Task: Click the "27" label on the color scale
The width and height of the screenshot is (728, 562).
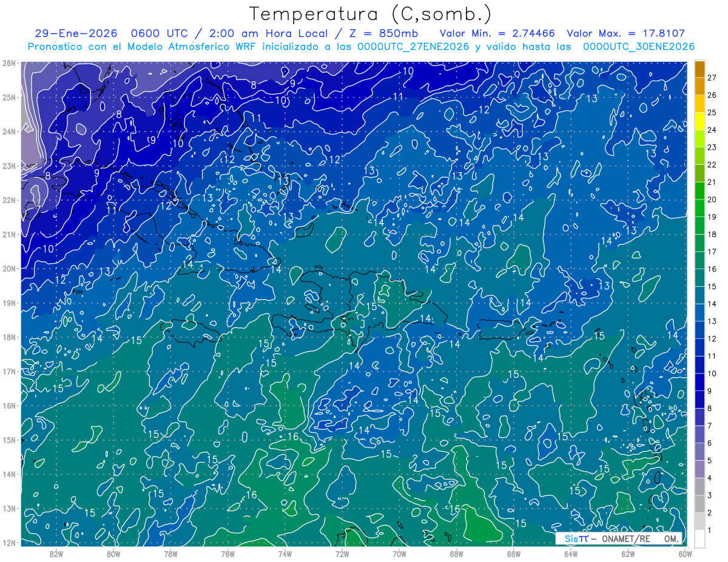Action: point(712,78)
